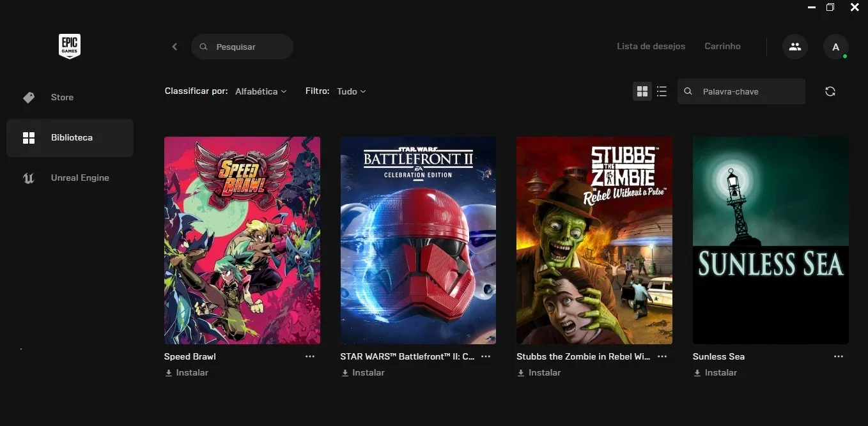Image resolution: width=868 pixels, height=426 pixels.
Task: Open the Speed Brawl cover thumbnail
Action: 242,240
